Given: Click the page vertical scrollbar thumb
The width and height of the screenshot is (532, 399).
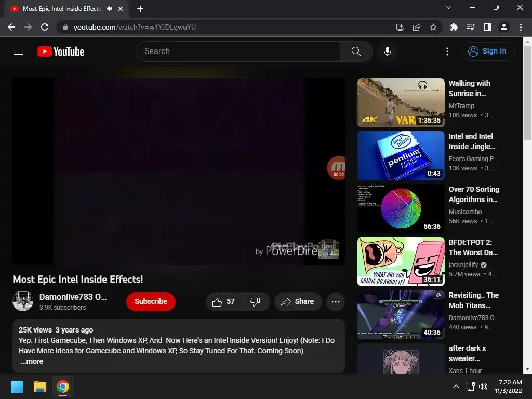Looking at the screenshot, I should click(x=527, y=91).
